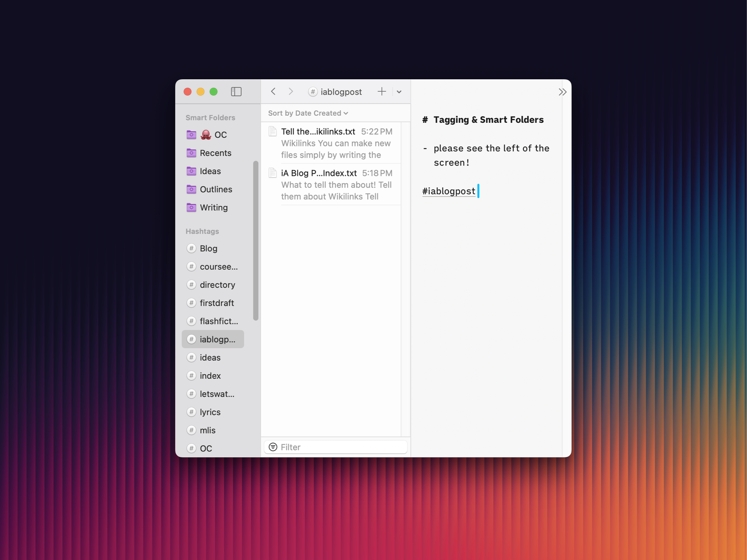This screenshot has width=747, height=560.
Task: Open the dropdown arrow beside plus button
Action: click(399, 92)
